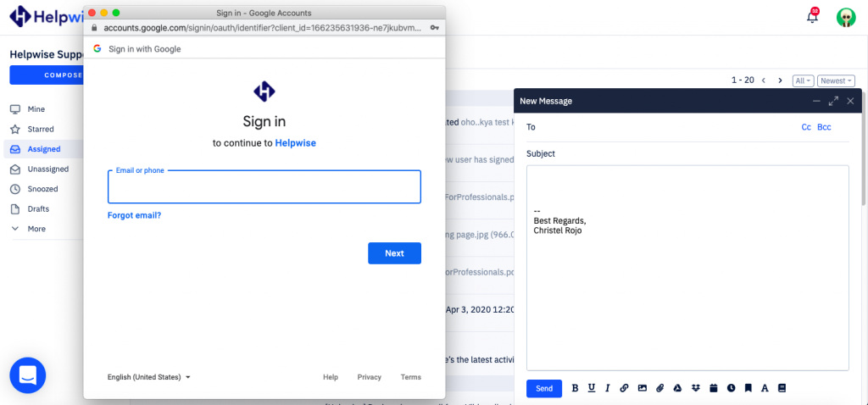The height and width of the screenshot is (405, 868).
Task: Open the user profile avatar
Action: pyautogui.click(x=846, y=17)
